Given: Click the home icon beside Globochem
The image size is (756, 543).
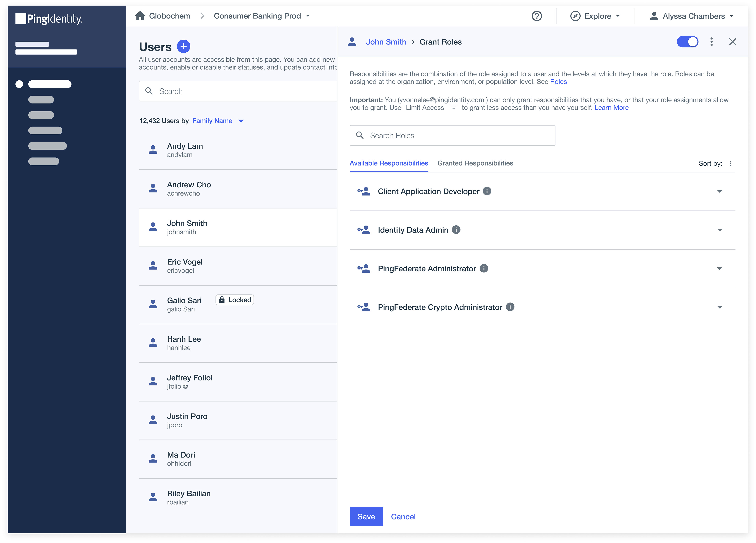Looking at the screenshot, I should (x=140, y=16).
